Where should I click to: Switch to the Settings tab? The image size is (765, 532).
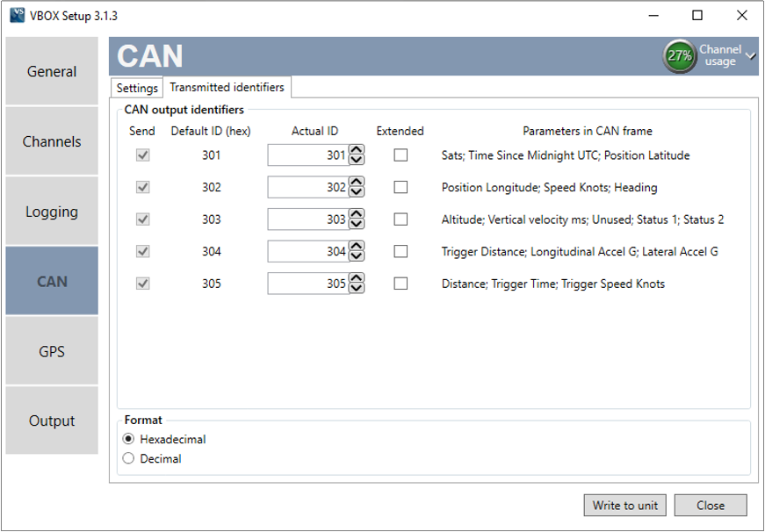(x=137, y=88)
